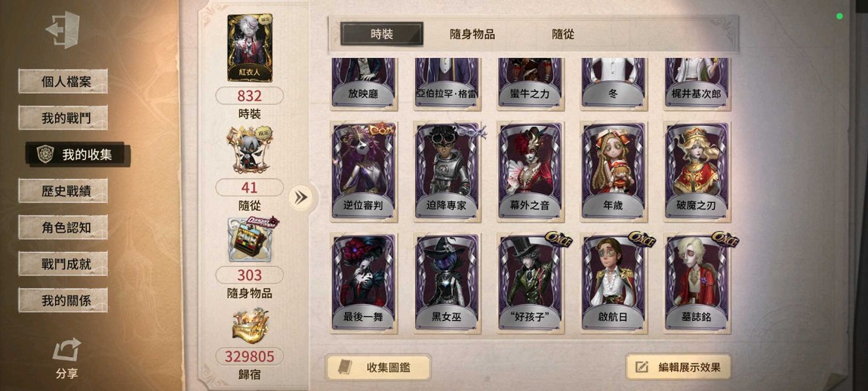Switch to 隨身物品 tab
Image resolution: width=868 pixels, height=391 pixels.
pos(472,34)
